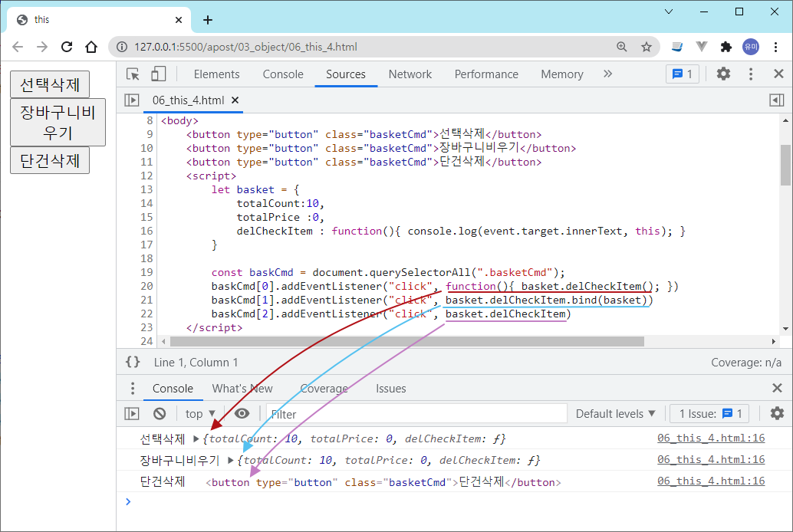Screen dimensions: 793x532
Task: Open the Default levels dropdown
Action: tap(616, 414)
